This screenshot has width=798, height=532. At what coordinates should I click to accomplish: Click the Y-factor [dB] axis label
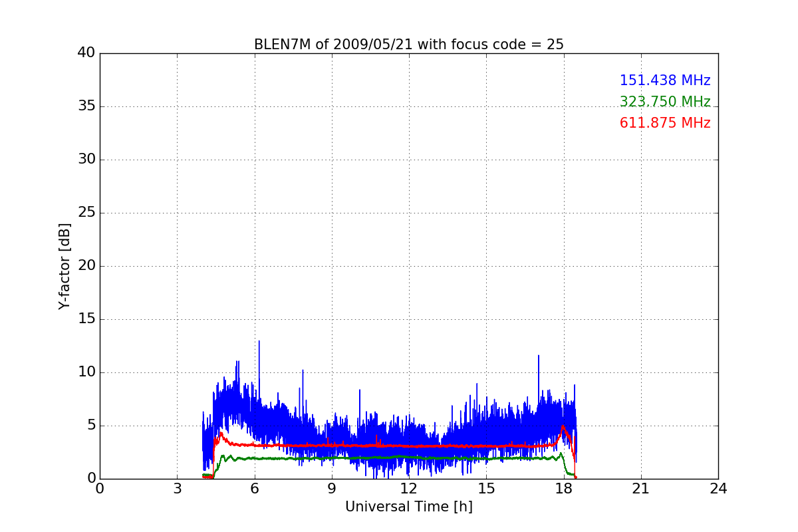64,266
